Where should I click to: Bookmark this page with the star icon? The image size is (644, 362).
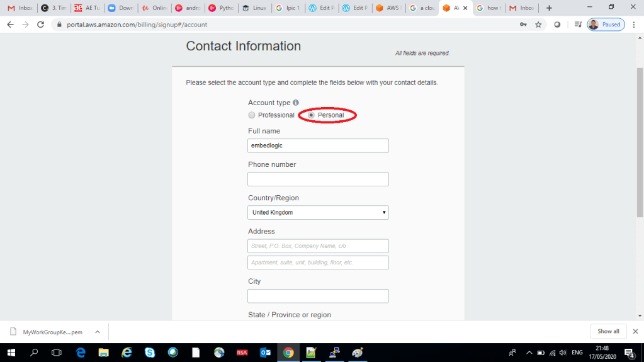538,25
